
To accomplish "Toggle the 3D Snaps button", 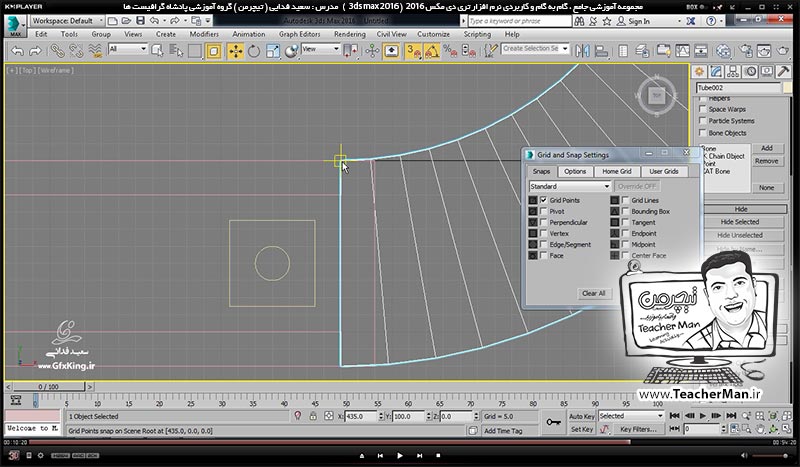I will click(x=413, y=51).
